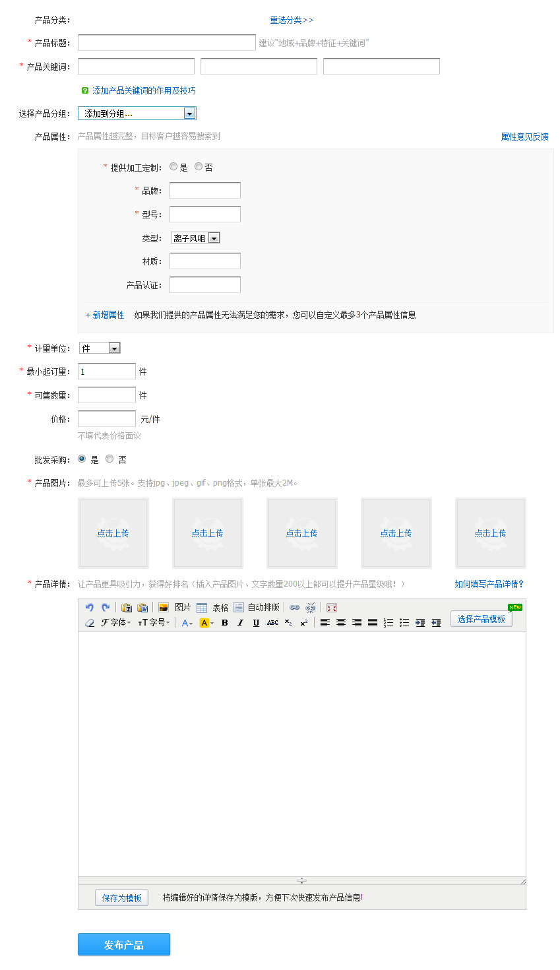The height and width of the screenshot is (970, 560).
Task: Center-align text in the editor
Action: pyautogui.click(x=341, y=623)
